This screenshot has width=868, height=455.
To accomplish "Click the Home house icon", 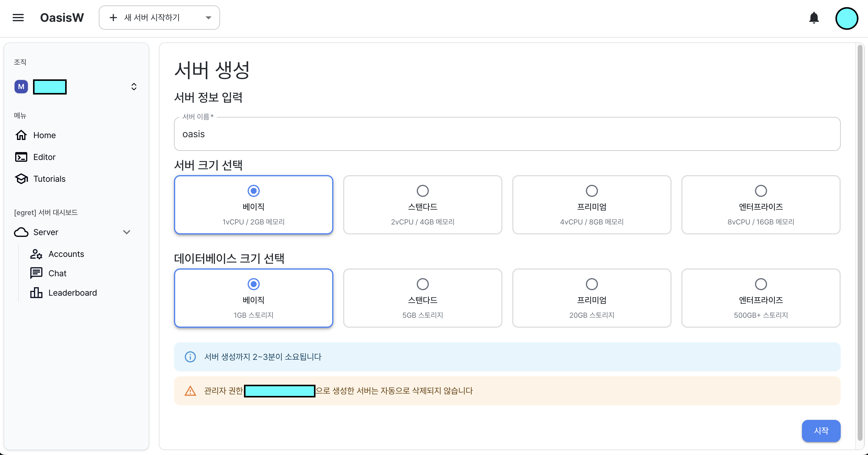I will pyautogui.click(x=21, y=135).
